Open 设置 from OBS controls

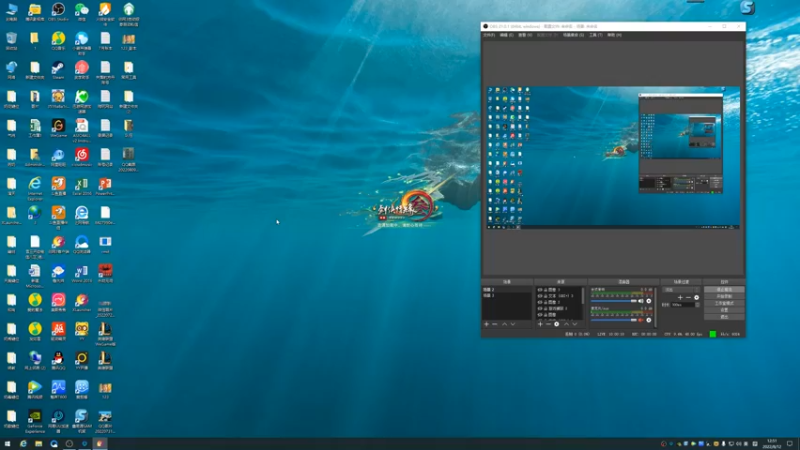(x=724, y=310)
